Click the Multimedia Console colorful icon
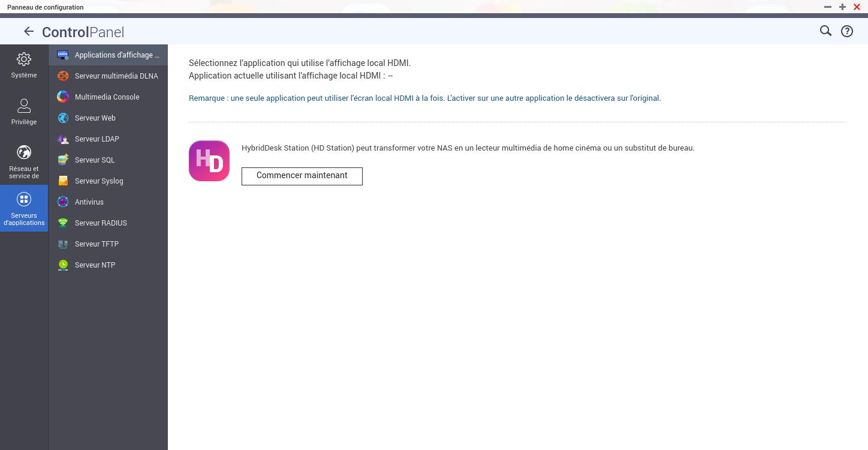The width and height of the screenshot is (868, 450). tap(63, 97)
